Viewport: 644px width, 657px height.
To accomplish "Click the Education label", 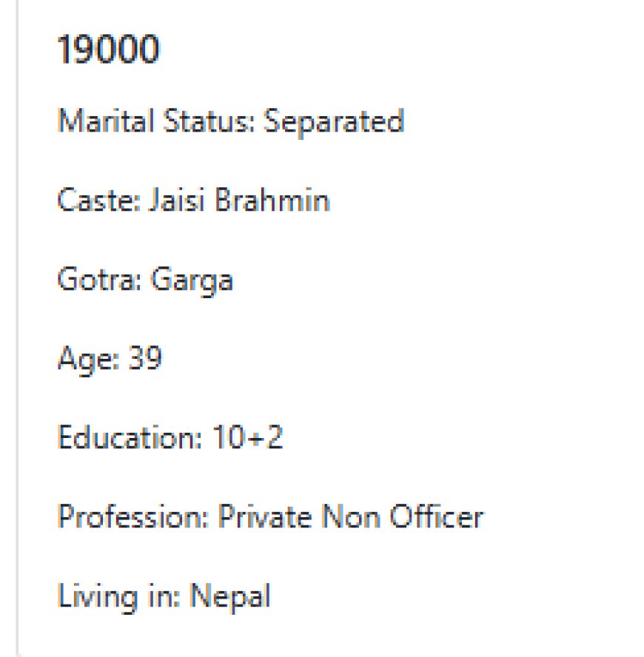I will click(130, 437).
